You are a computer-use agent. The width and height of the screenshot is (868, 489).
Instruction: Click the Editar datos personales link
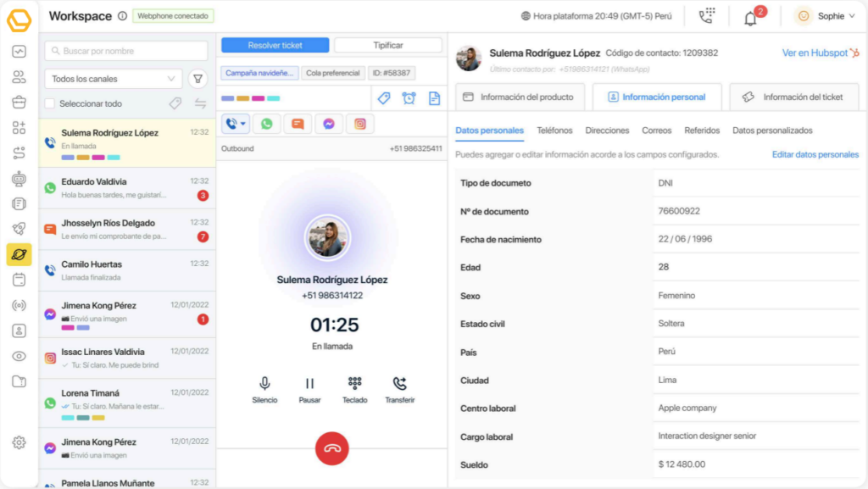click(x=815, y=154)
